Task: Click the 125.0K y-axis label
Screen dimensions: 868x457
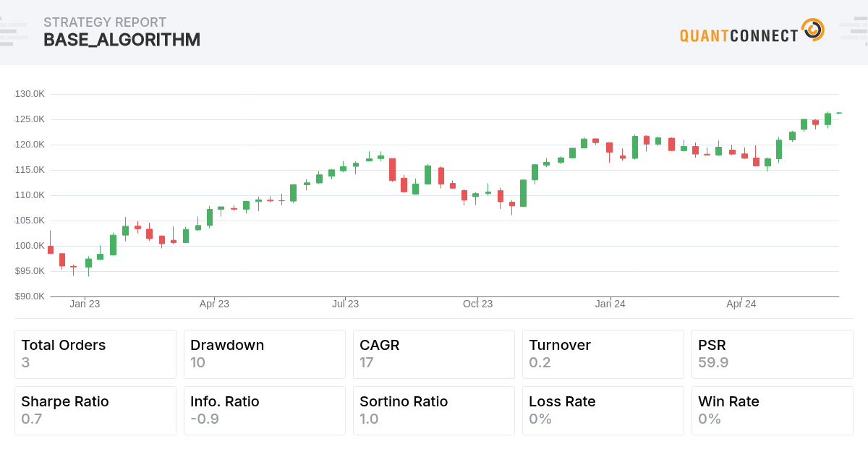Action: tap(30, 119)
